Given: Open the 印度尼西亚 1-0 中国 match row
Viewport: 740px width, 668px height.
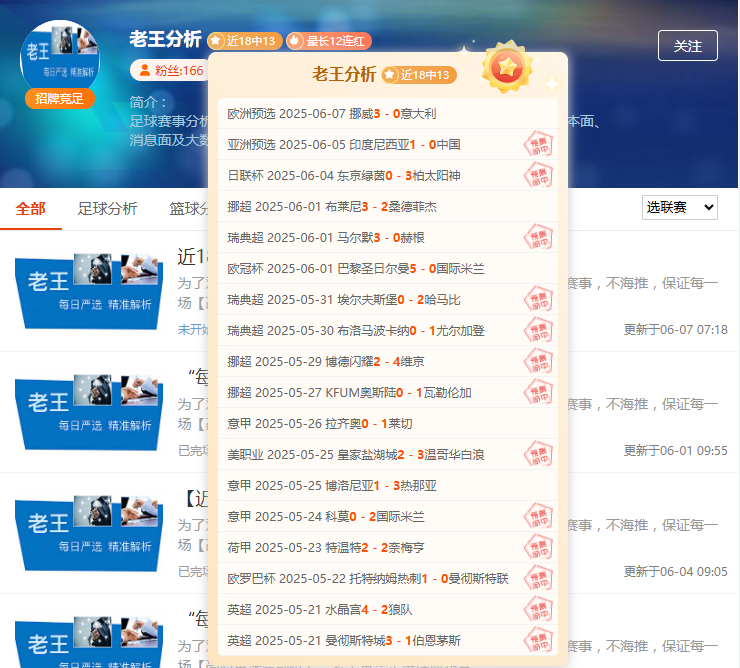Looking at the screenshot, I should coord(388,144).
